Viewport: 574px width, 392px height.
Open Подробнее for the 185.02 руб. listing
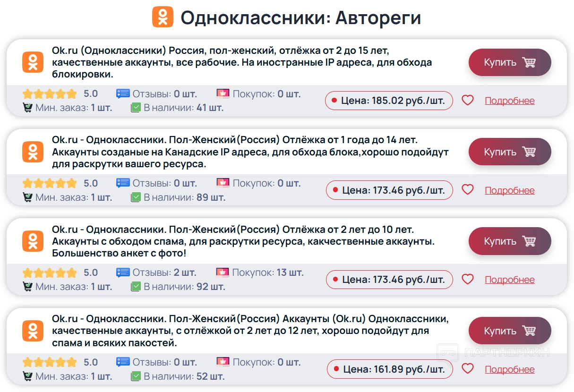510,101
